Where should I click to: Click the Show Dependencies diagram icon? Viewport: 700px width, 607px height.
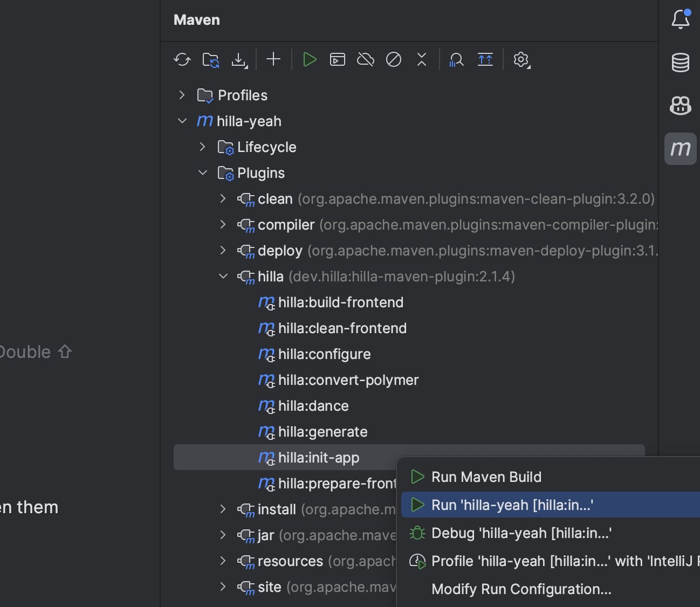click(x=485, y=59)
